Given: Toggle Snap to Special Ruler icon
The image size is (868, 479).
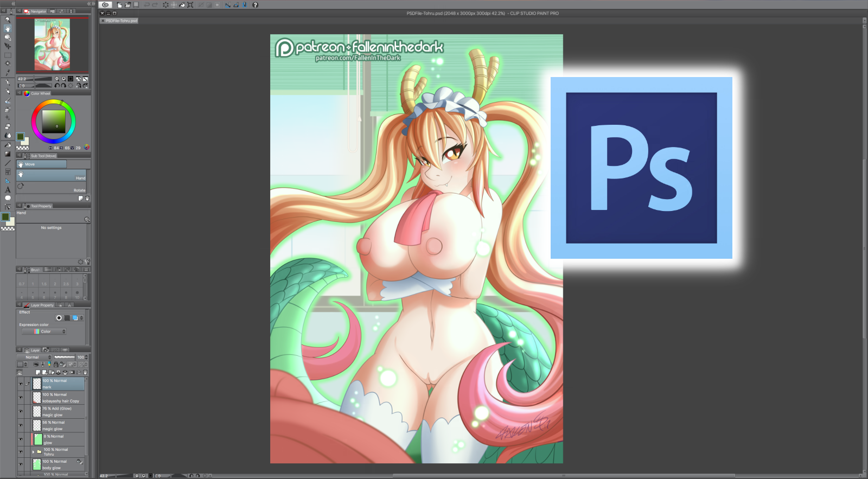Looking at the screenshot, I should 237,5.
